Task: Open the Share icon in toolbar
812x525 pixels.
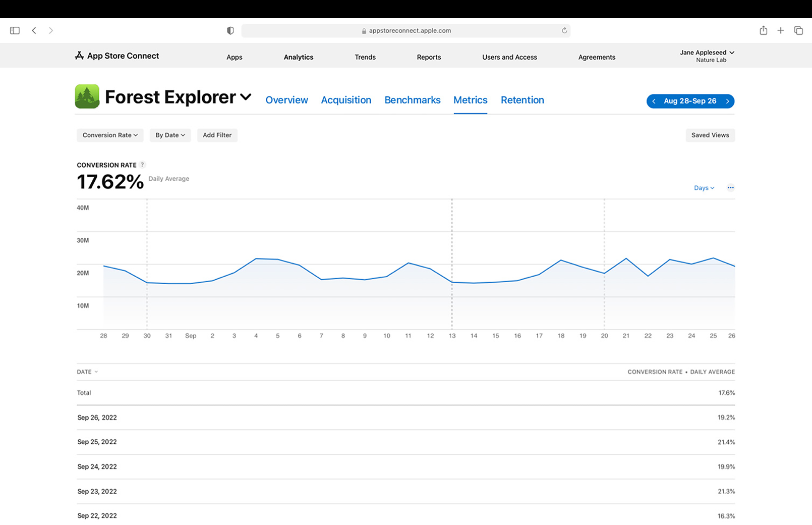Action: (x=763, y=31)
